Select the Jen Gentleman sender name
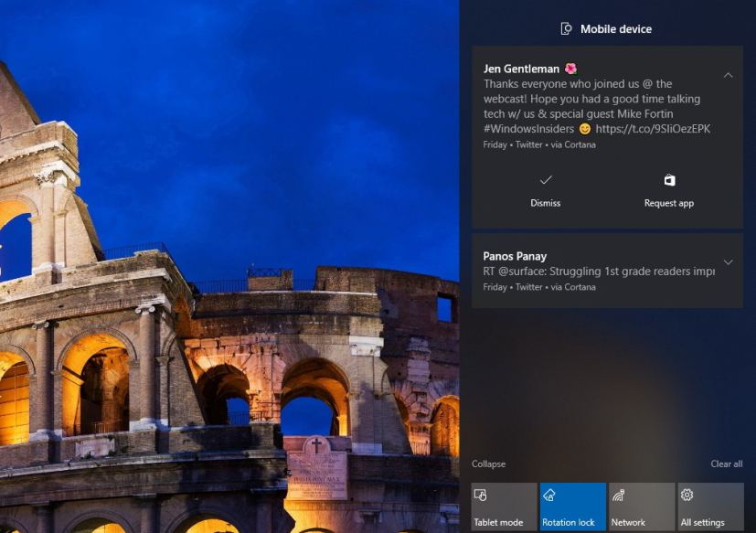This screenshot has height=533, width=756. coord(521,69)
